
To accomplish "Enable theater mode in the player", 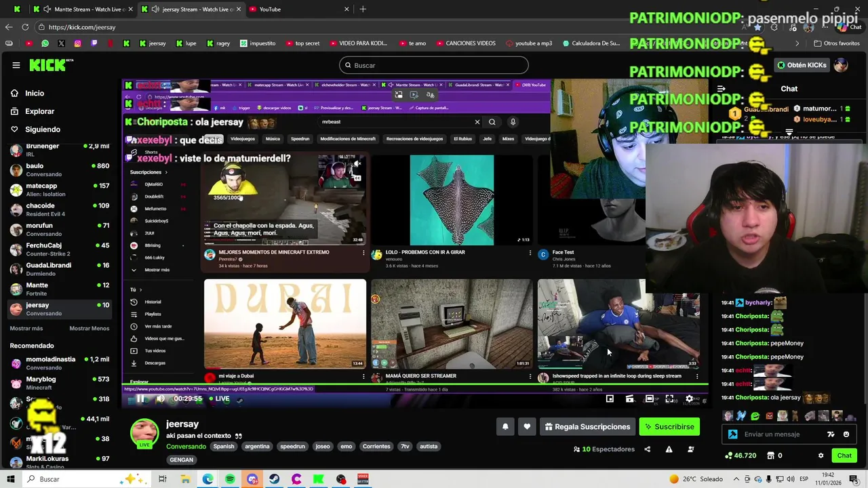I will [649, 399].
